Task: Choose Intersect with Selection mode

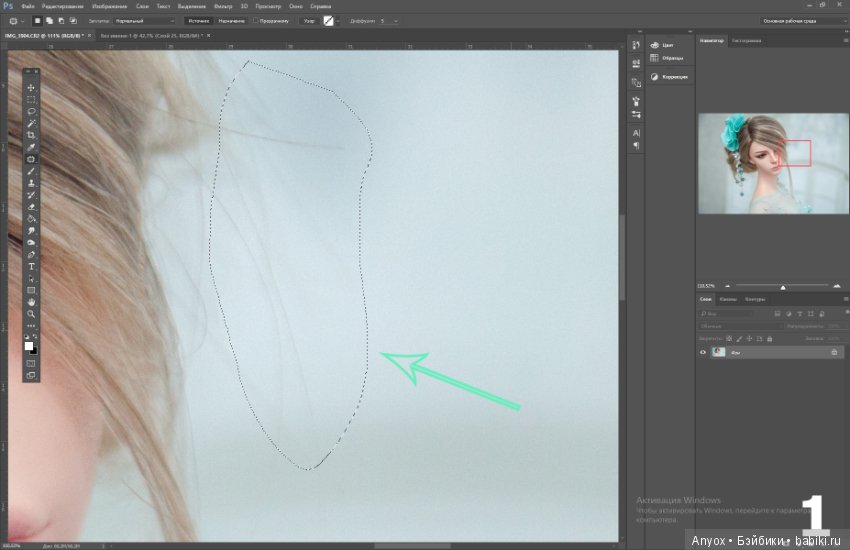Action: click(73, 21)
